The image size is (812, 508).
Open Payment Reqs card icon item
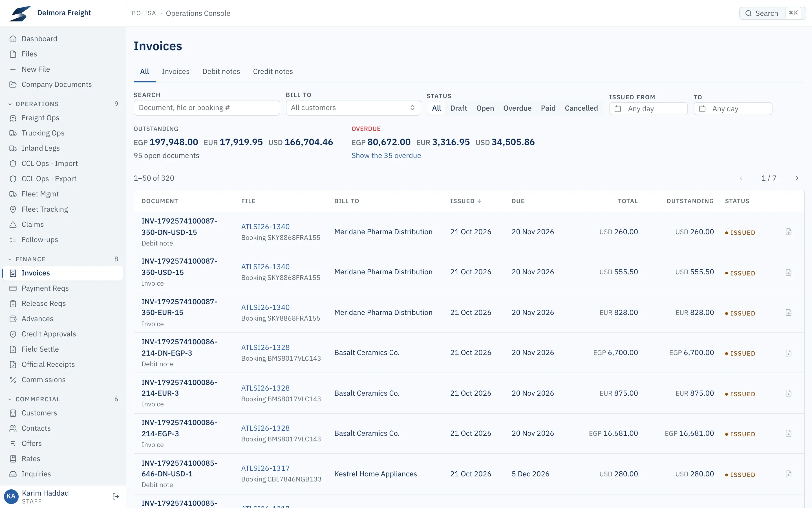(x=63, y=288)
